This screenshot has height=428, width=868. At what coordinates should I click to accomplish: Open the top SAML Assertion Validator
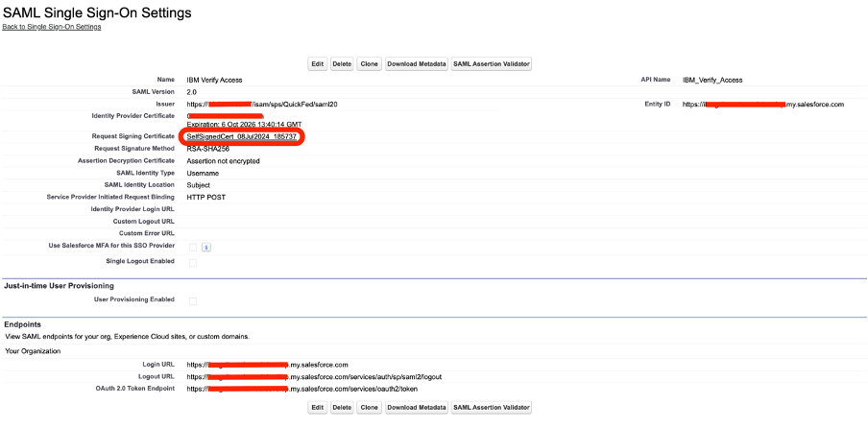(x=492, y=64)
